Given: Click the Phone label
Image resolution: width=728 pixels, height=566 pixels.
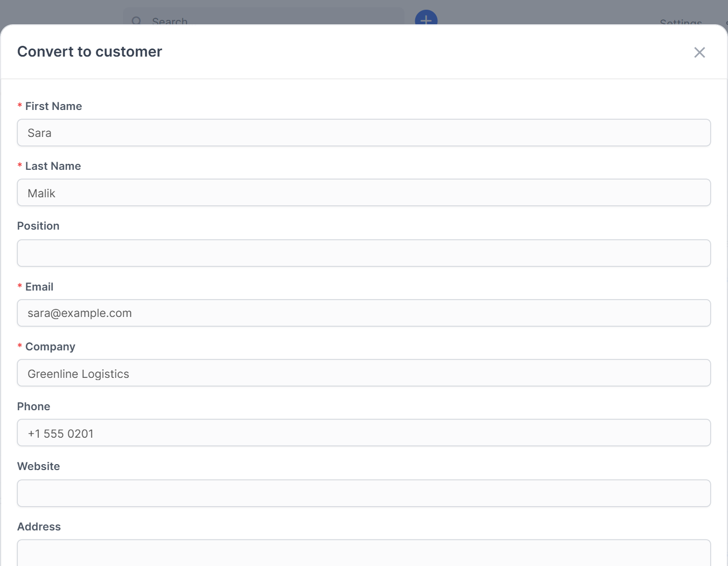Looking at the screenshot, I should click(x=33, y=406).
